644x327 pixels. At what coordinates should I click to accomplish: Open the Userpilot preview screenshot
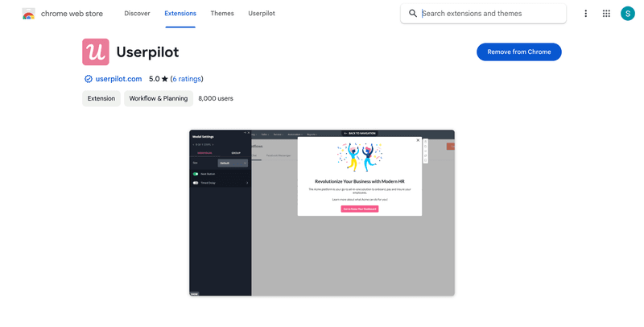click(x=321, y=213)
